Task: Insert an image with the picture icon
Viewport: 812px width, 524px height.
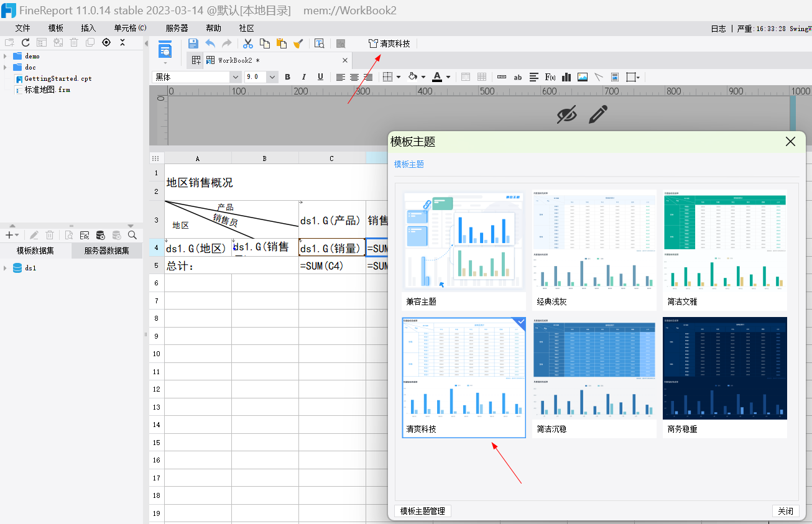Action: point(583,77)
